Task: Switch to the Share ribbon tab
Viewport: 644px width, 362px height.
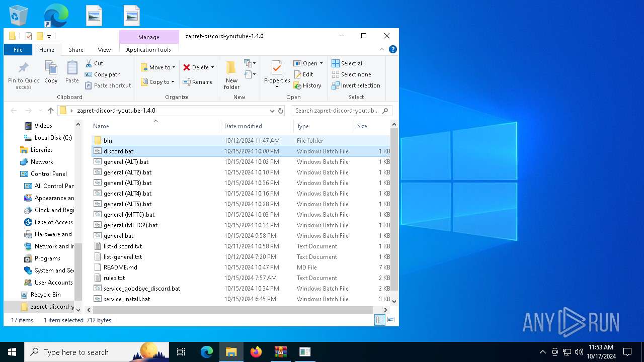Action: pyautogui.click(x=76, y=50)
